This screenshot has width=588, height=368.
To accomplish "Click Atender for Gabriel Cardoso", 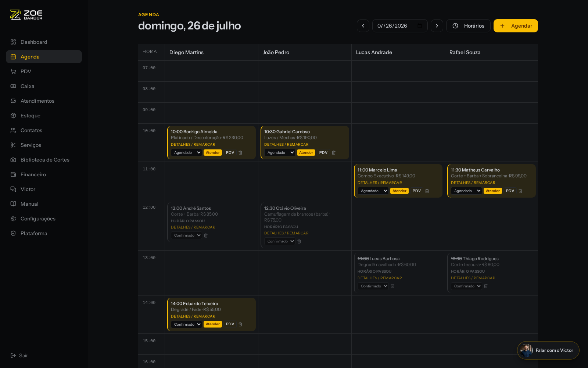I will (306, 153).
